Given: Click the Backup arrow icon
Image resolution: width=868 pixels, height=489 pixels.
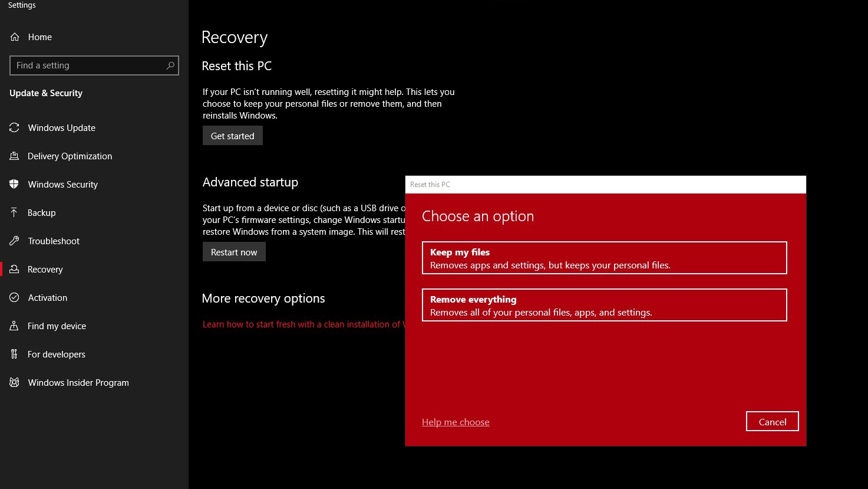Looking at the screenshot, I should (15, 213).
